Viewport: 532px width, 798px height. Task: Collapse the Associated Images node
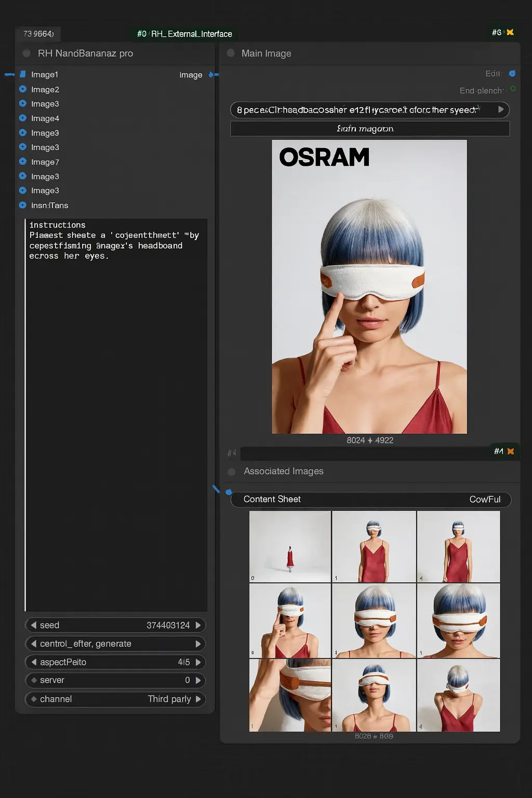pos(232,471)
